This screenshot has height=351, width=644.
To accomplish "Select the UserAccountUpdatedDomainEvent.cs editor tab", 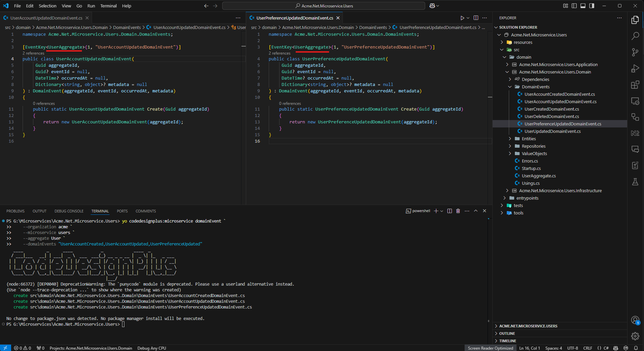I will (46, 18).
